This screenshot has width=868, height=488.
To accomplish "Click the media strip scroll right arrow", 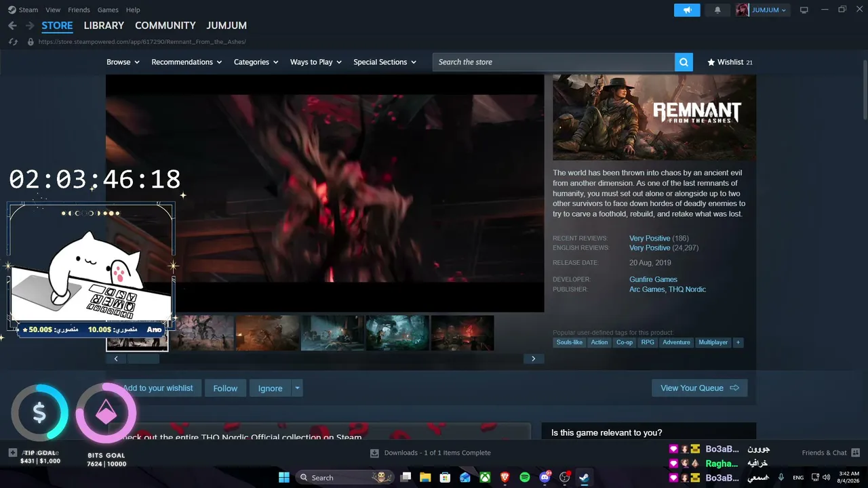I will (534, 359).
